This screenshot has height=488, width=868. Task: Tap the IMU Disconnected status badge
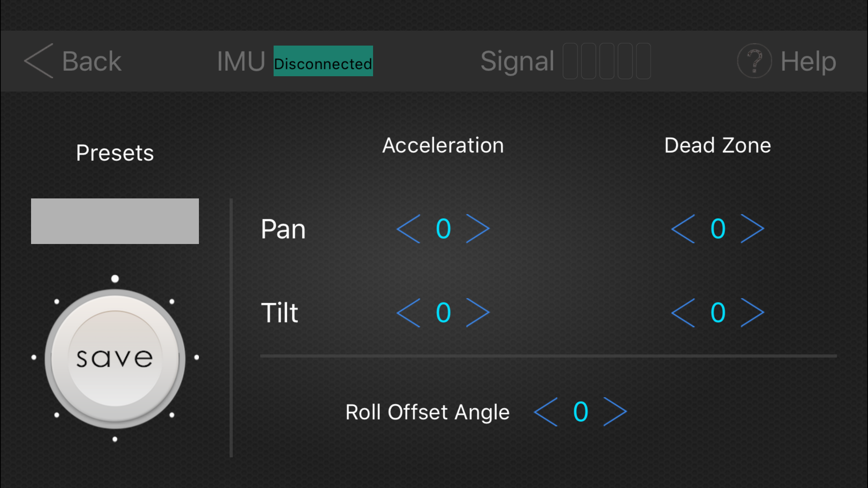click(323, 61)
